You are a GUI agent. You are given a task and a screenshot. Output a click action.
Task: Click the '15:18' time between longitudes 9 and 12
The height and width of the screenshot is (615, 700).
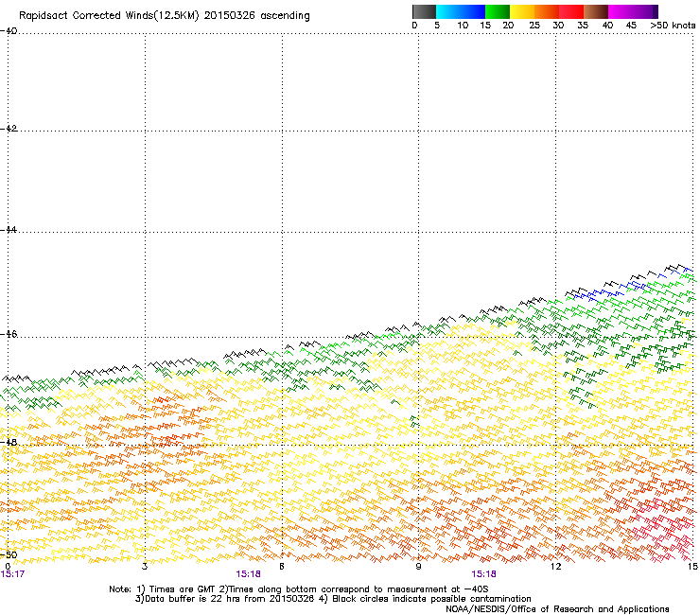coord(484,574)
